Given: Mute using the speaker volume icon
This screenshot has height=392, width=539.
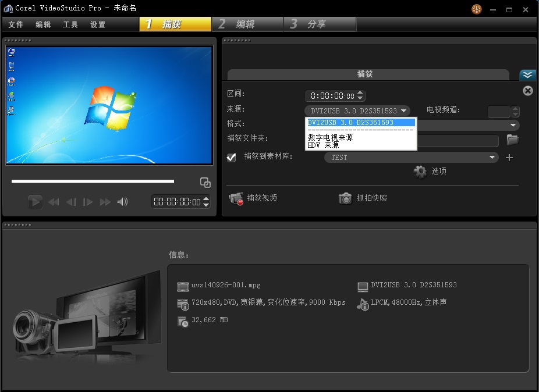Looking at the screenshot, I should (x=122, y=202).
